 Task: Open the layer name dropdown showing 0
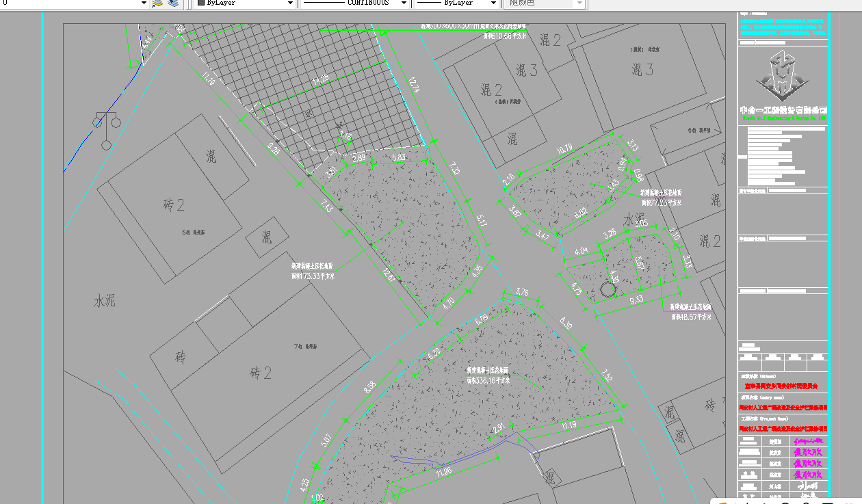(x=74, y=3)
